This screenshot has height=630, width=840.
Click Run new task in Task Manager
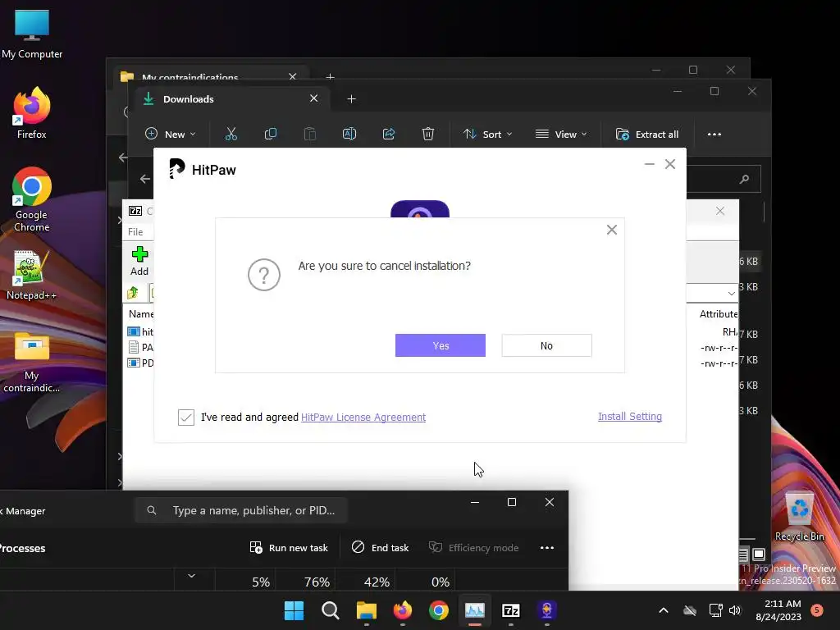point(289,547)
